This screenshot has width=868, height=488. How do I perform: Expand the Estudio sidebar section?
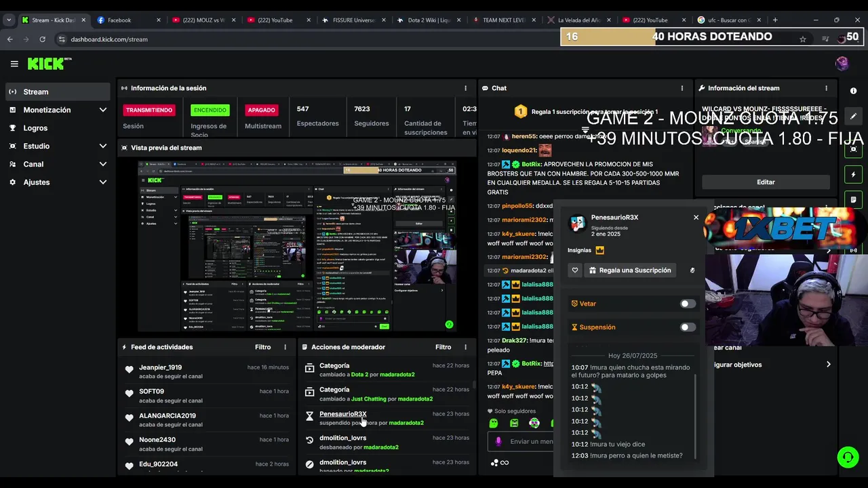coord(103,146)
